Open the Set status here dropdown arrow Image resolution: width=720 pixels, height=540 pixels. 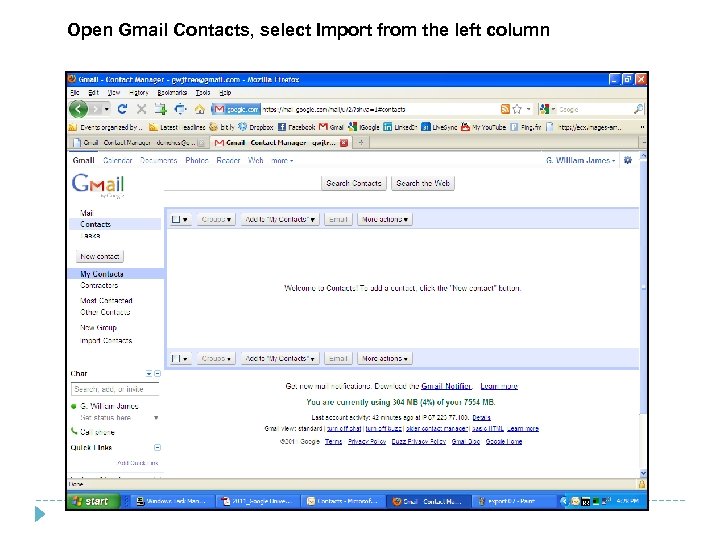156,417
